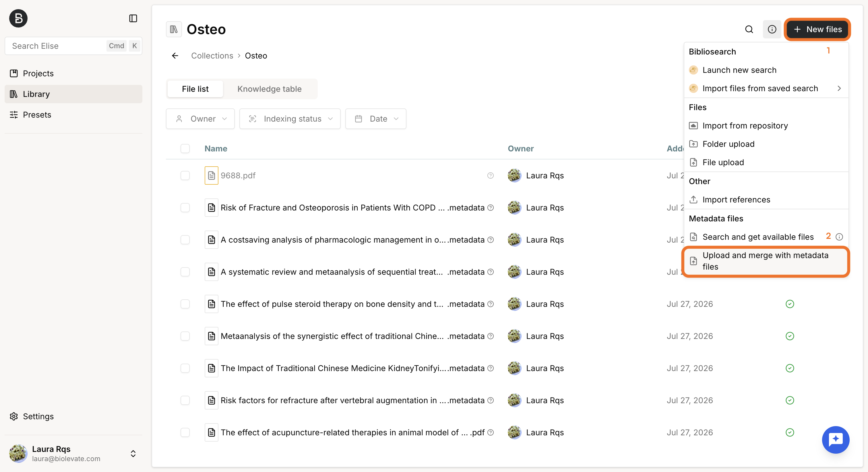
Task: Click the back arrow icon
Action: [175, 56]
